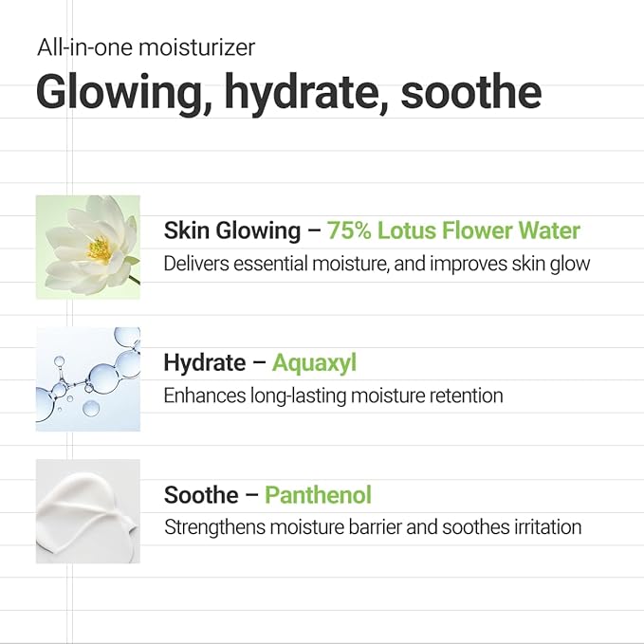Viewport: 644px width, 644px height.
Task: Click the bold "Hydrate" label
Action: [205, 363]
